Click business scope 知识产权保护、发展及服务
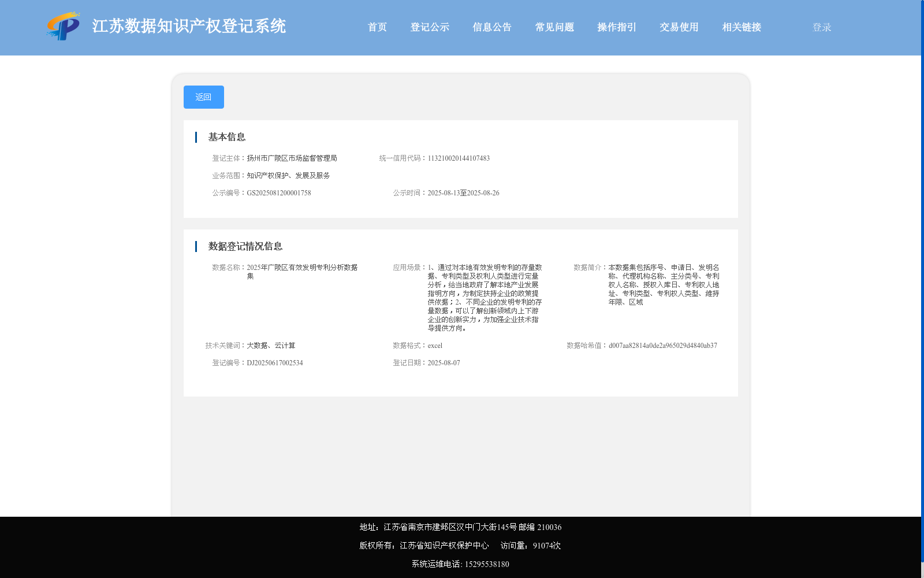 click(288, 176)
